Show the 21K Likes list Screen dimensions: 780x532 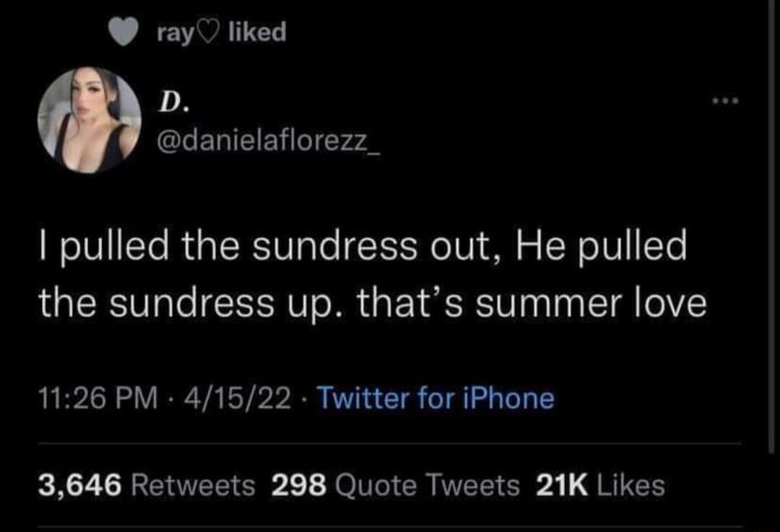coord(600,486)
